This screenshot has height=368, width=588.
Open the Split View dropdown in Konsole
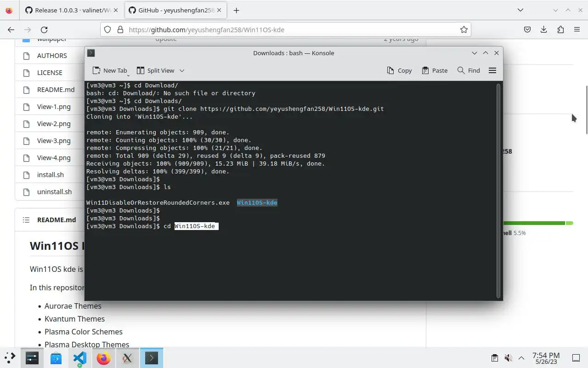[x=182, y=70]
